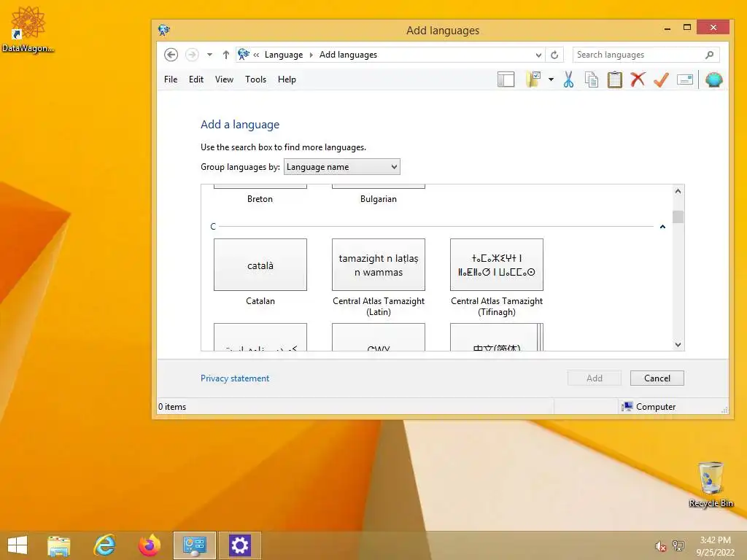The image size is (747, 560).
Task: Select the català language tile
Action: tap(260, 265)
